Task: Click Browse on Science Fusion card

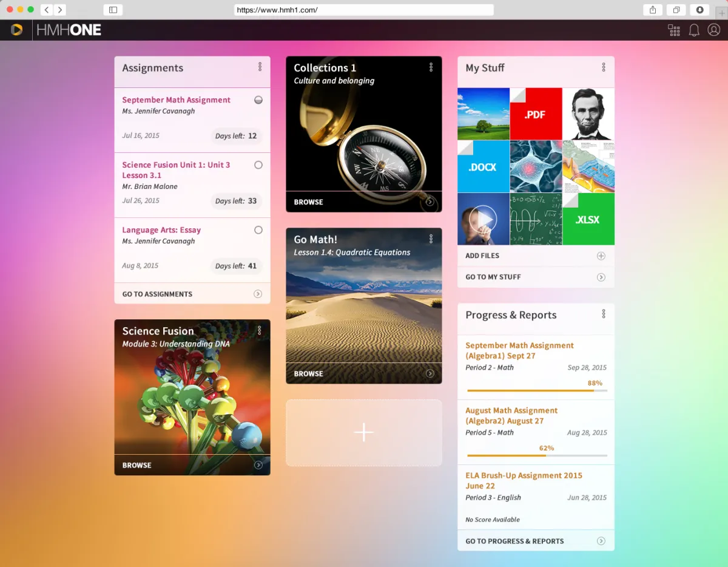Action: click(x=136, y=465)
